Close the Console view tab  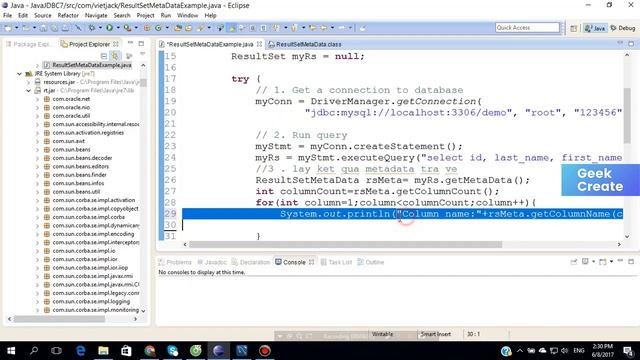311,262
